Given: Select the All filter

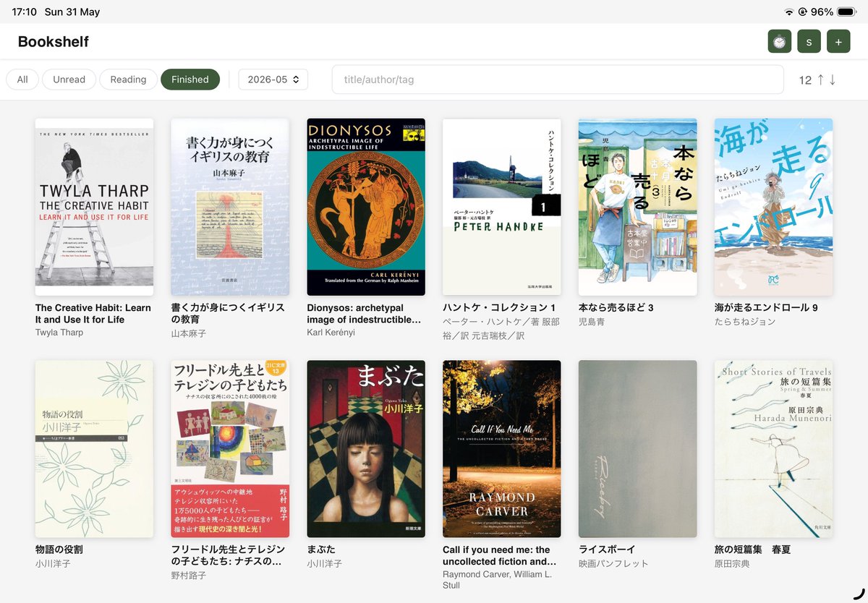Looking at the screenshot, I should tap(22, 80).
